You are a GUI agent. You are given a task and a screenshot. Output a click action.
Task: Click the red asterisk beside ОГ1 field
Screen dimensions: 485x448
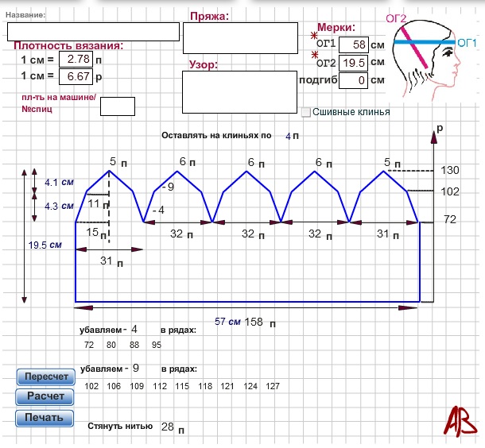coord(314,37)
